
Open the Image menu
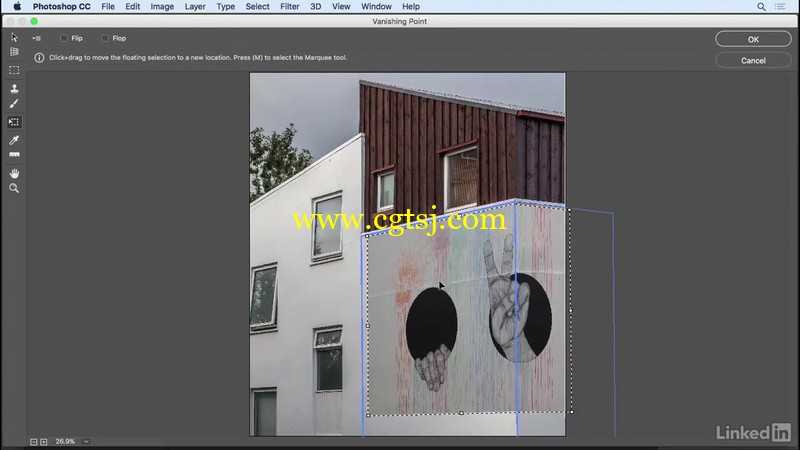point(162,7)
